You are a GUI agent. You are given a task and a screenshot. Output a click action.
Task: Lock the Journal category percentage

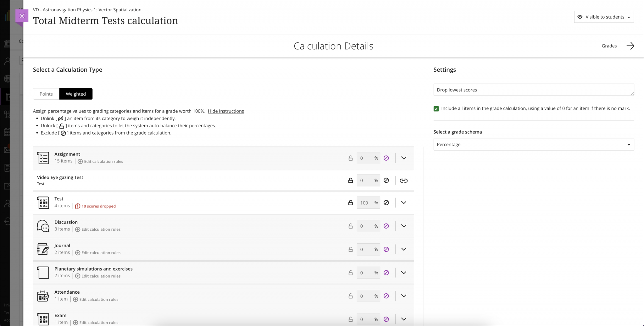[350, 249]
